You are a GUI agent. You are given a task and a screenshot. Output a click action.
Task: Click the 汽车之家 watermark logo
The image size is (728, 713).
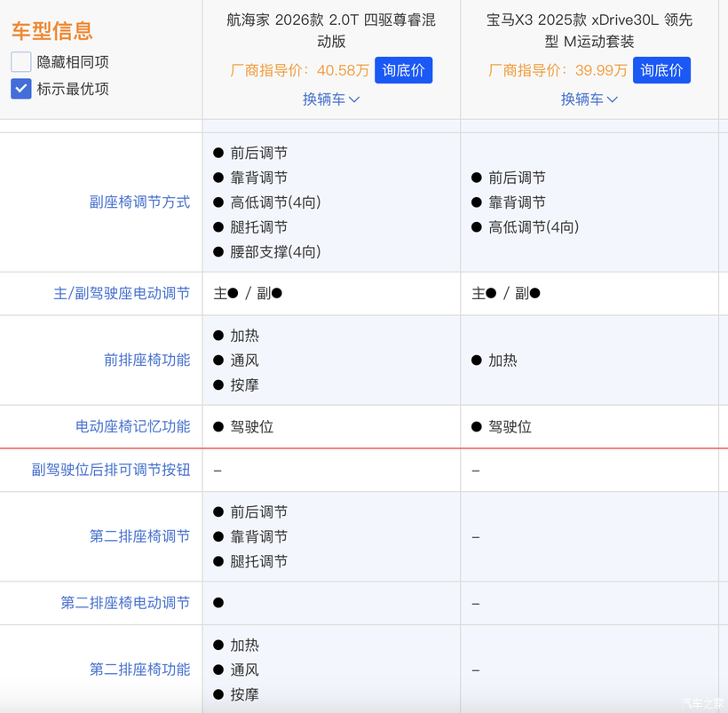coord(701,702)
